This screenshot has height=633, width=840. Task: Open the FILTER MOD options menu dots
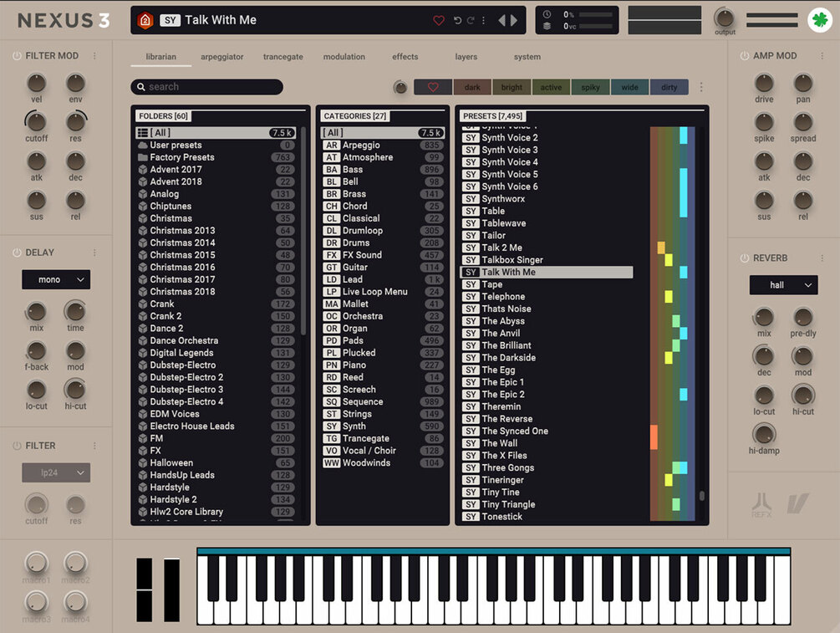tap(94, 56)
